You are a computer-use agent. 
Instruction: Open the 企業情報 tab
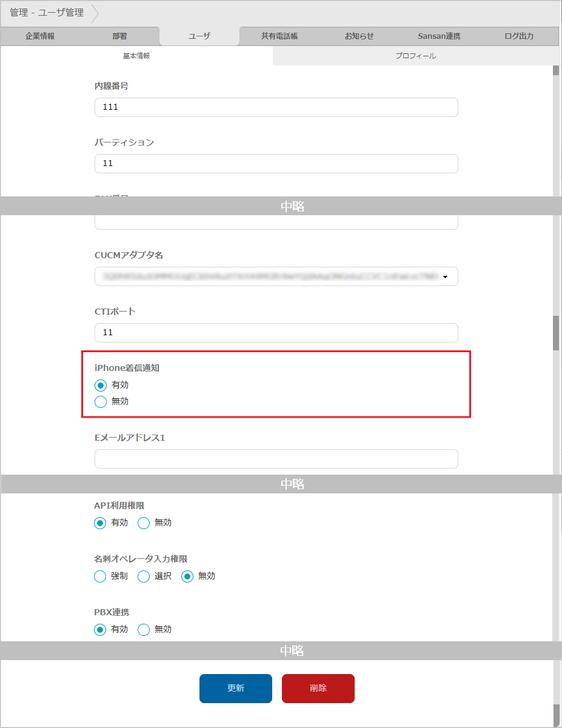pos(40,36)
